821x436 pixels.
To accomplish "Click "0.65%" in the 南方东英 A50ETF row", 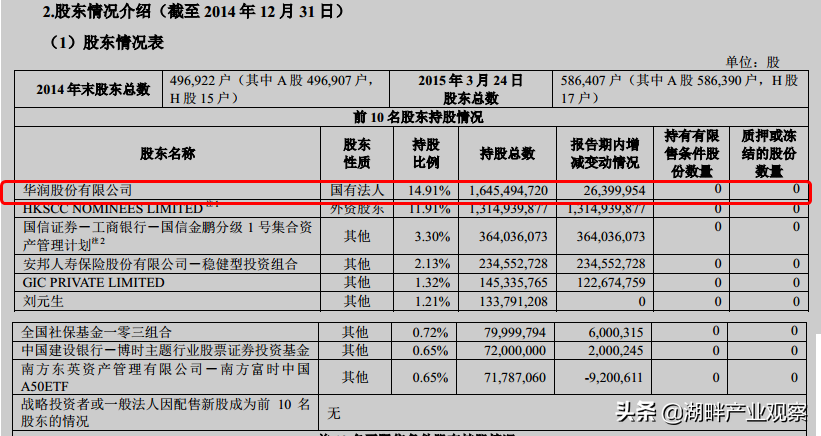I will click(430, 378).
